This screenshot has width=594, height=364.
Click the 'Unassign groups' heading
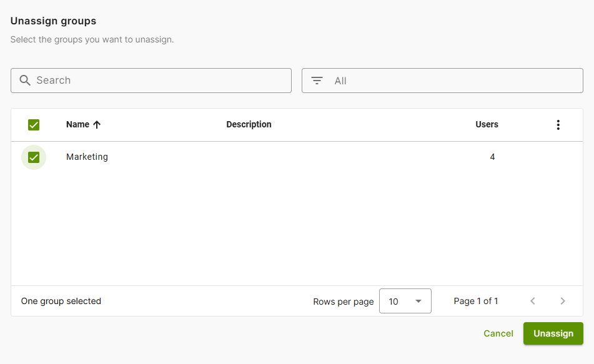click(54, 21)
